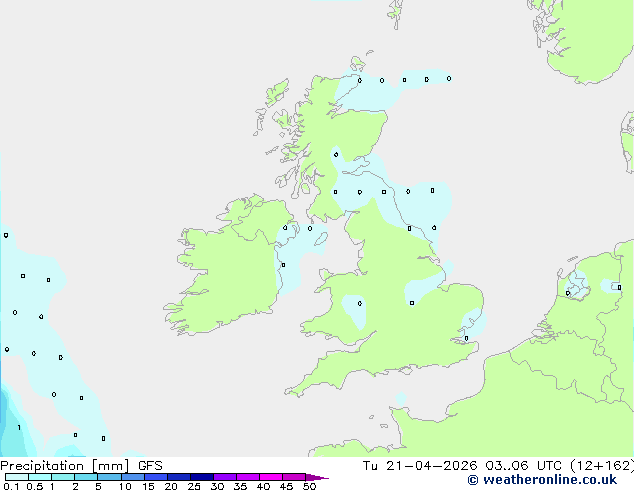Click the '50' label on the legend scale

[x=309, y=486]
